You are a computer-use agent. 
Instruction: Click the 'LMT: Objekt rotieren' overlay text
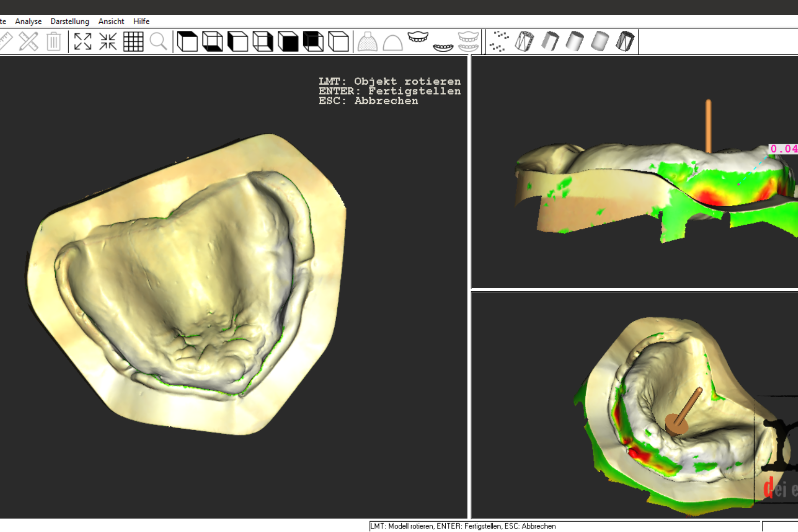click(390, 81)
